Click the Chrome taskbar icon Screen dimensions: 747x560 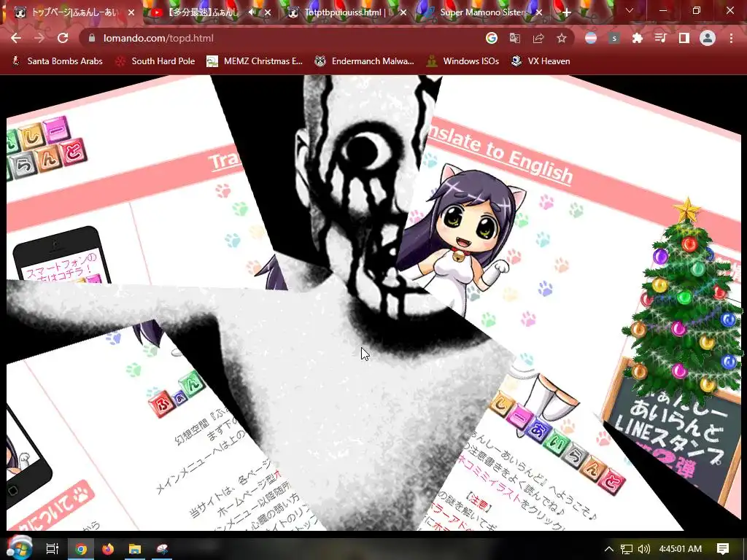tap(81, 549)
